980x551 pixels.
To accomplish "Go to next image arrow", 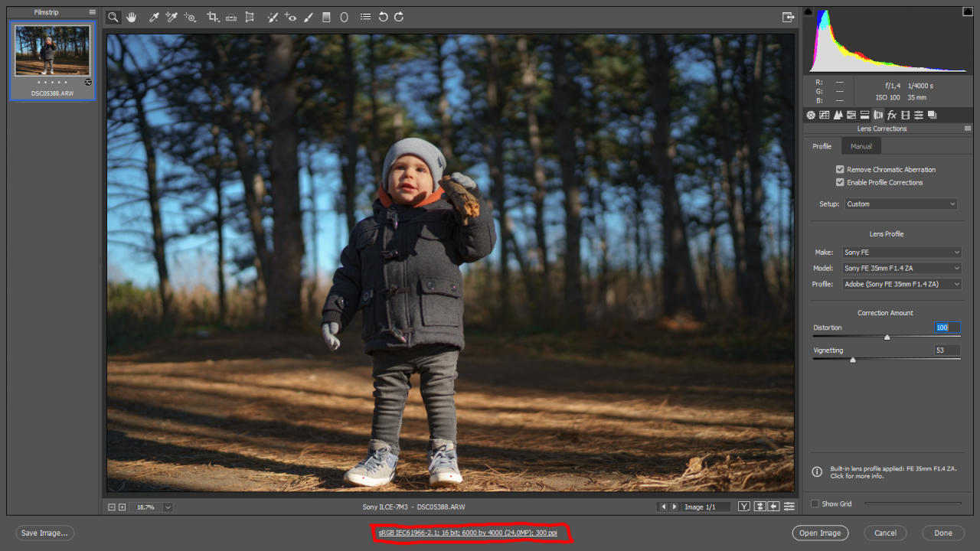I will pyautogui.click(x=674, y=507).
